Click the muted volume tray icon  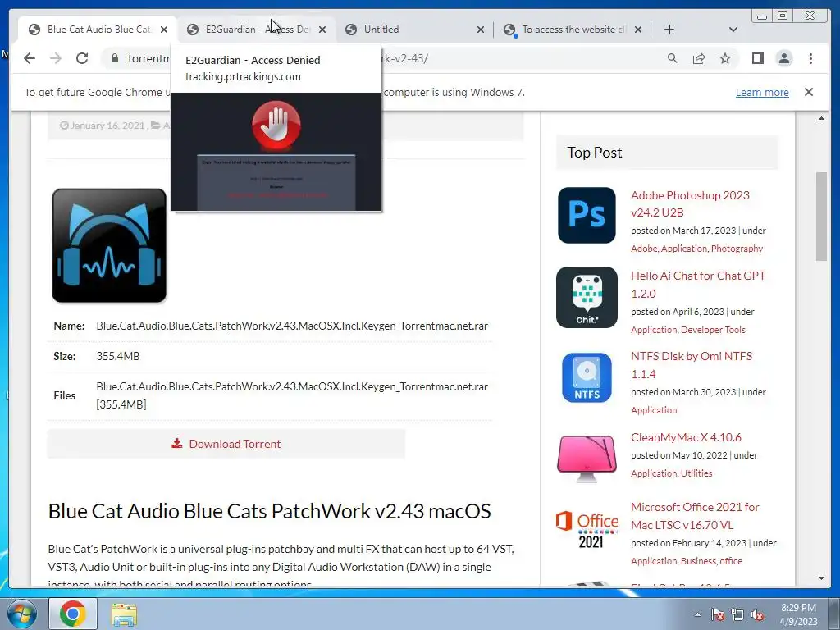pos(757,614)
